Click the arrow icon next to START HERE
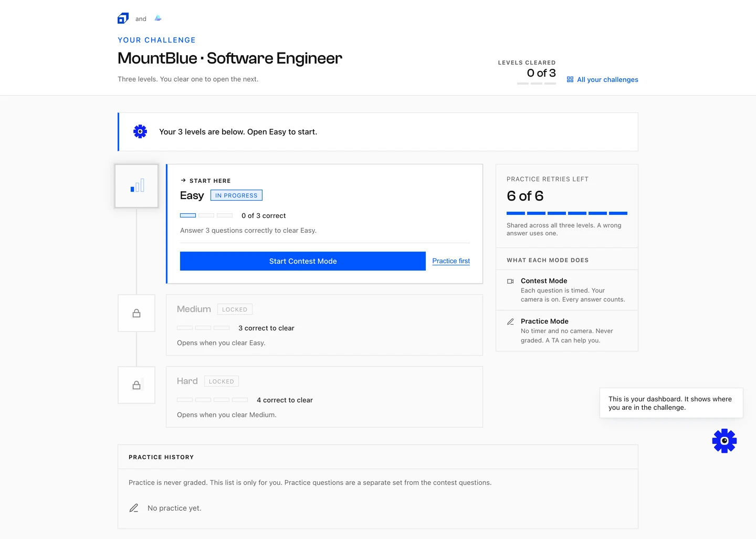Image resolution: width=756 pixels, height=539 pixels. coord(183,180)
